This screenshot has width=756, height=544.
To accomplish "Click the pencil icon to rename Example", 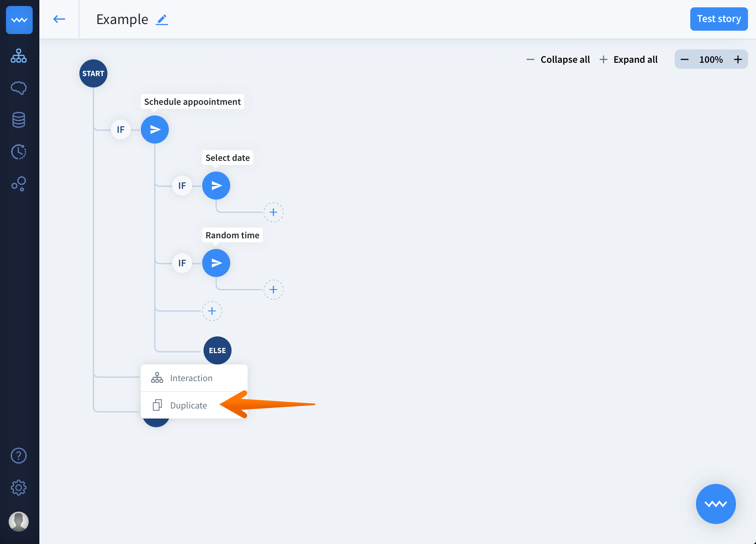I will click(x=162, y=20).
